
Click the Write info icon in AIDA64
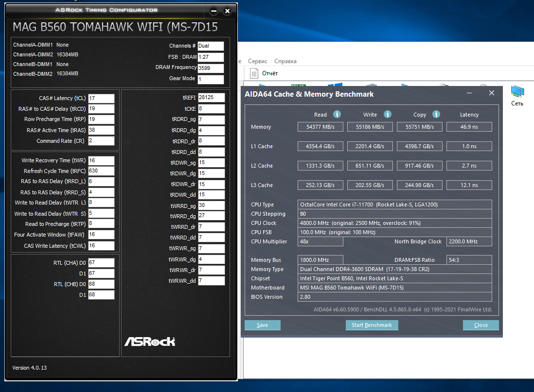point(388,114)
